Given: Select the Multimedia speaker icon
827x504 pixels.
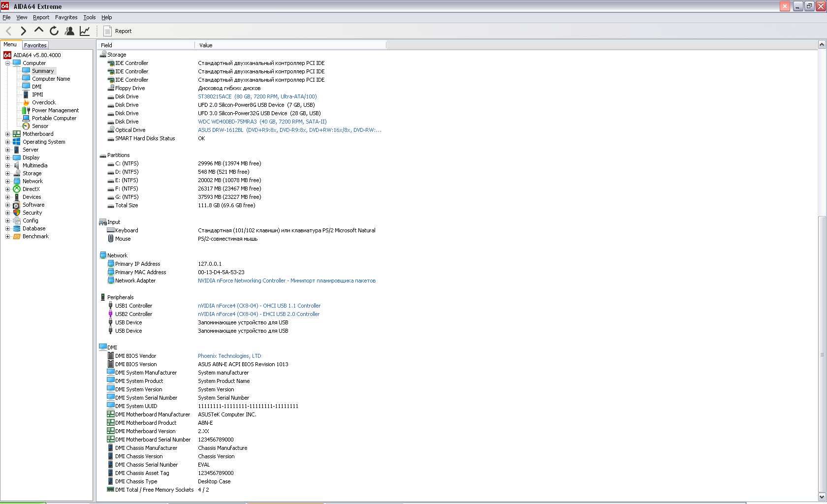Looking at the screenshot, I should pos(17,165).
